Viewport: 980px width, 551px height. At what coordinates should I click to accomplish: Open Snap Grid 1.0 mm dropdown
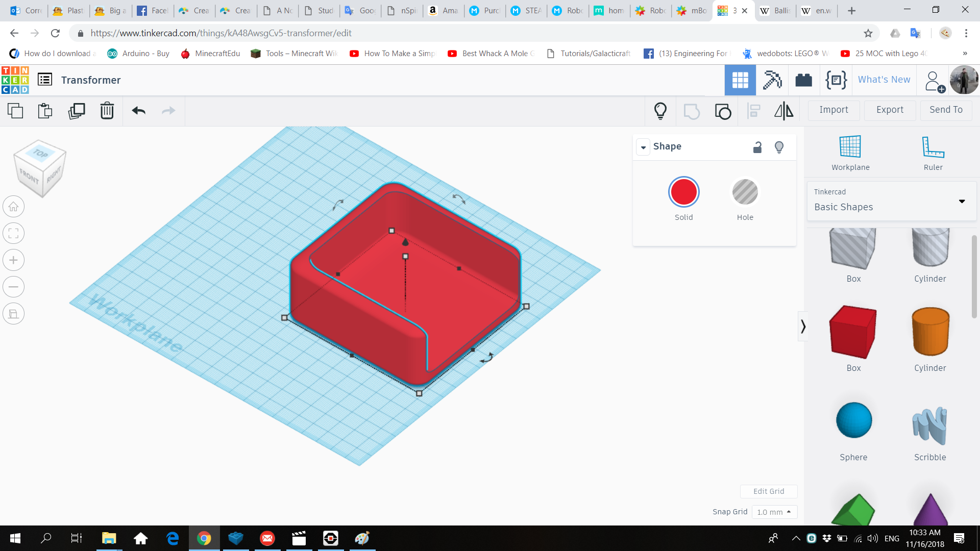[774, 512]
